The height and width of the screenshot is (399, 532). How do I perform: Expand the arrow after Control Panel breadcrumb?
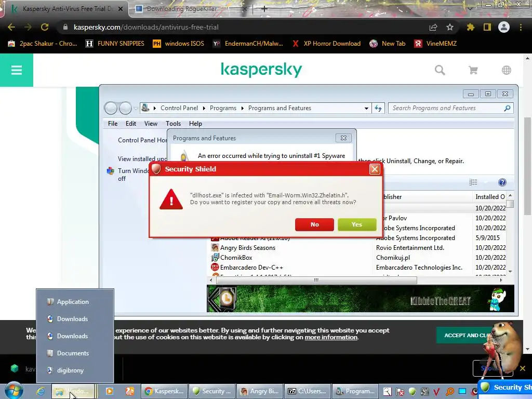[x=204, y=108]
